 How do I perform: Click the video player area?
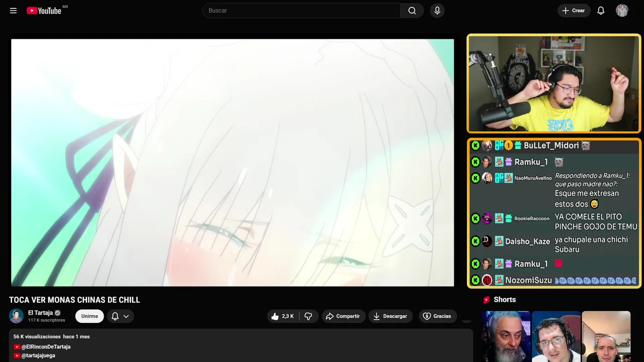point(232,162)
